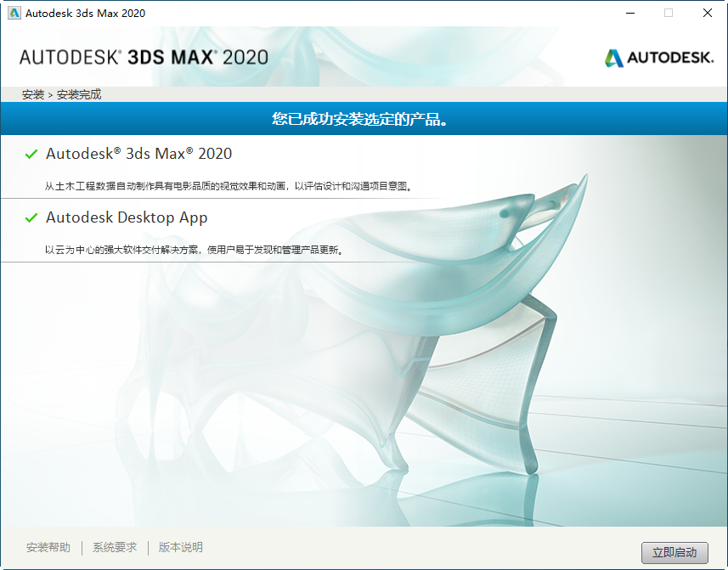Viewport: 728px width, 570px height.
Task: Click the 安装 > 安装完成 breadcrumb text
Action: [x=61, y=94]
